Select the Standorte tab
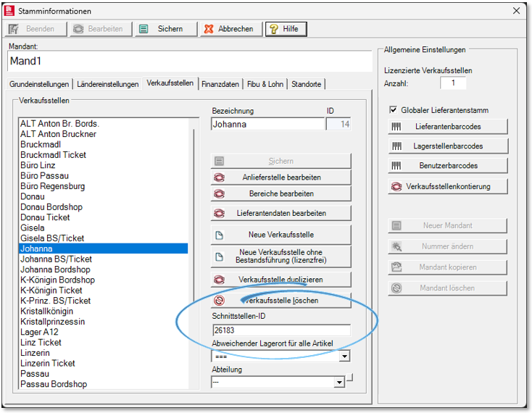This screenshot has height=413, width=532. click(x=306, y=84)
